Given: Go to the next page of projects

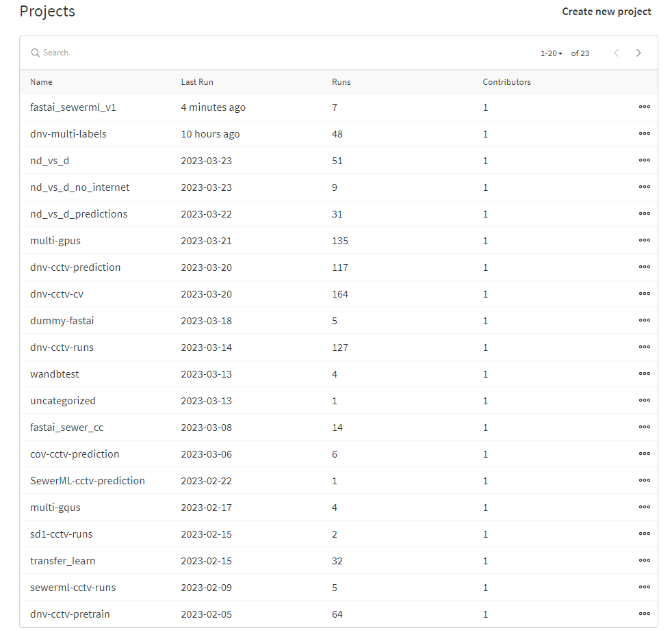Looking at the screenshot, I should [x=638, y=53].
